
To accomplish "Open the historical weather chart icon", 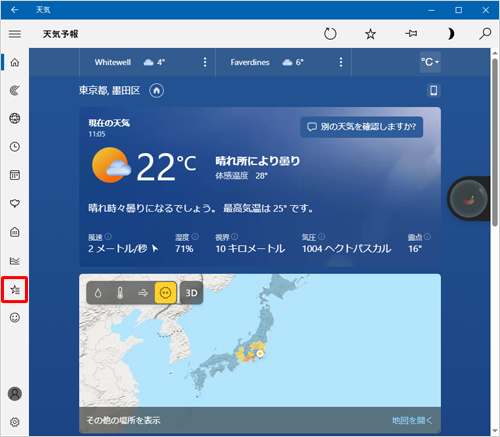I will (x=15, y=260).
